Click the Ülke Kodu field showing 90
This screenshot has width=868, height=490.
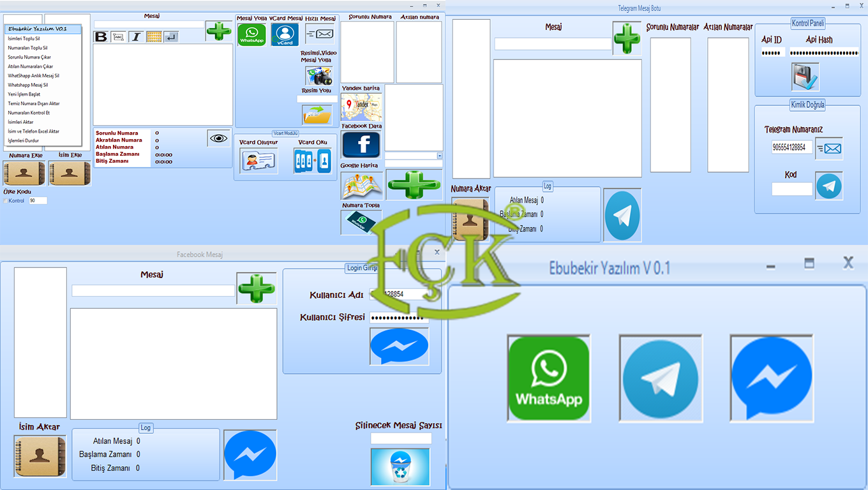[38, 200]
